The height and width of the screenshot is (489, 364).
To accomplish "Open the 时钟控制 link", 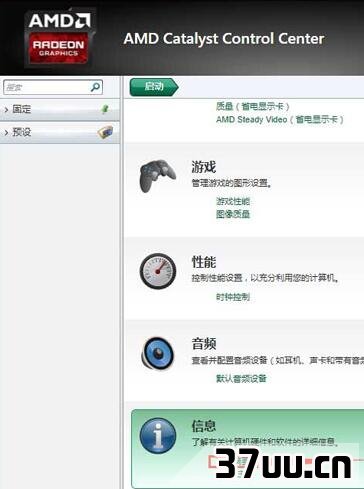I will click(x=233, y=297).
